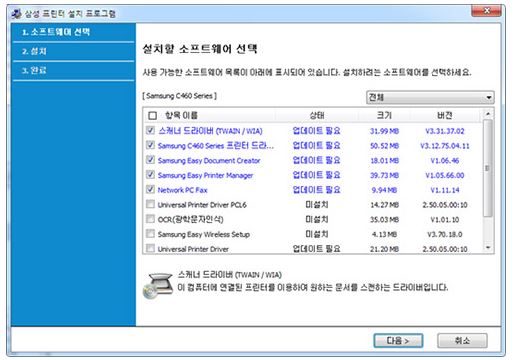Sort by 크기 column header

[384, 115]
